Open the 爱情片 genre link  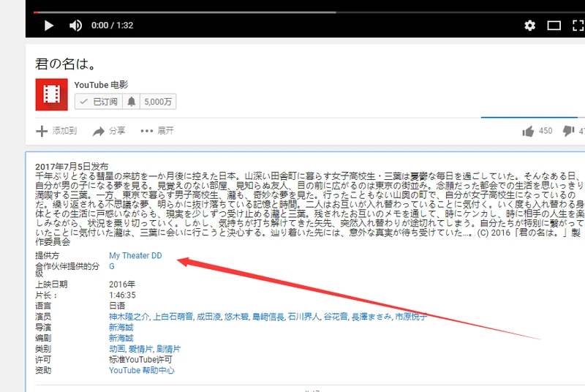[x=140, y=349]
